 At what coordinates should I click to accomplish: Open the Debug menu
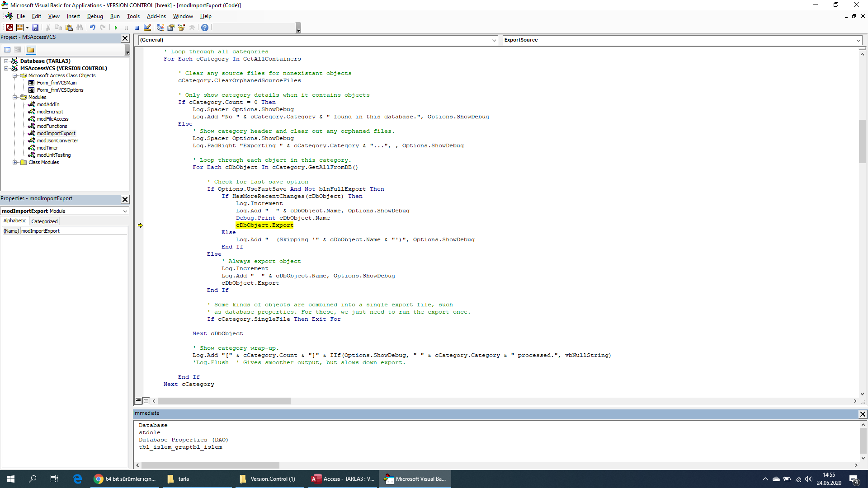click(94, 16)
